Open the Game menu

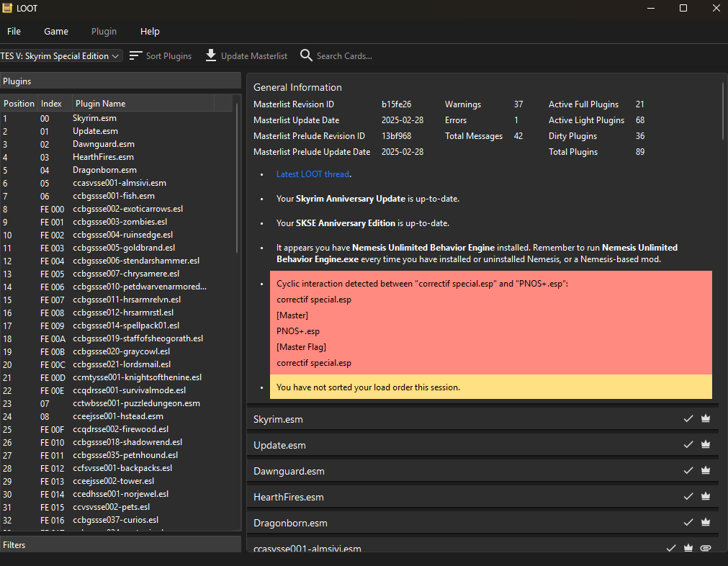point(56,32)
